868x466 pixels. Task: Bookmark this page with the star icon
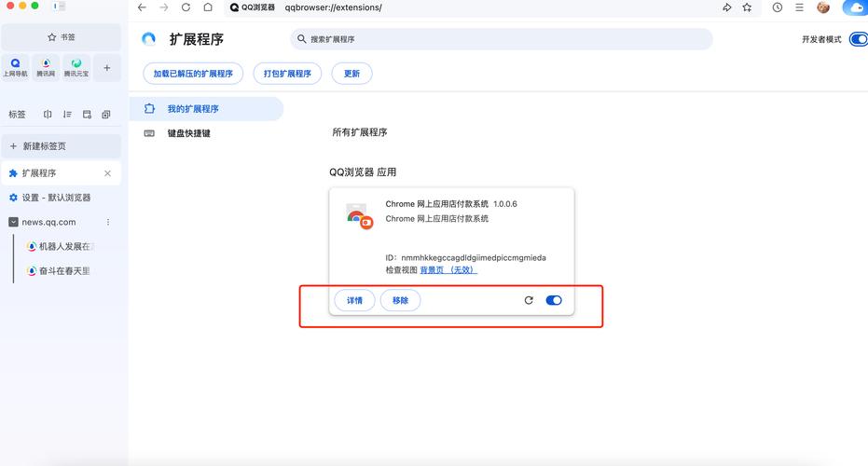pyautogui.click(x=748, y=7)
